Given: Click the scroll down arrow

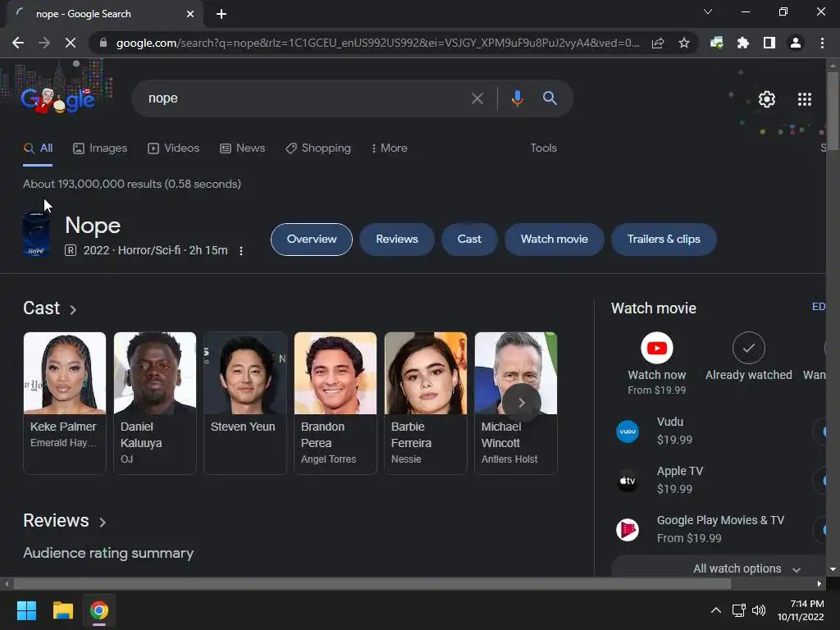Looking at the screenshot, I should (x=833, y=569).
